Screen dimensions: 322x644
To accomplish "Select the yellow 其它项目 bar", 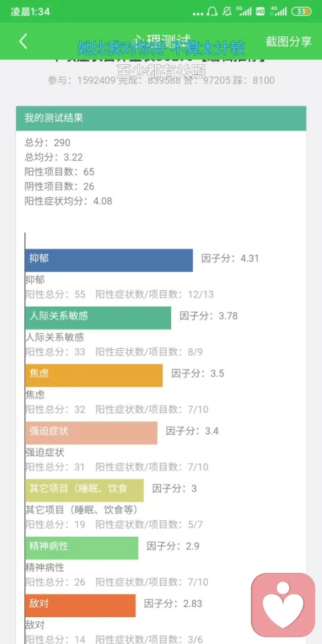I will click(x=85, y=490).
